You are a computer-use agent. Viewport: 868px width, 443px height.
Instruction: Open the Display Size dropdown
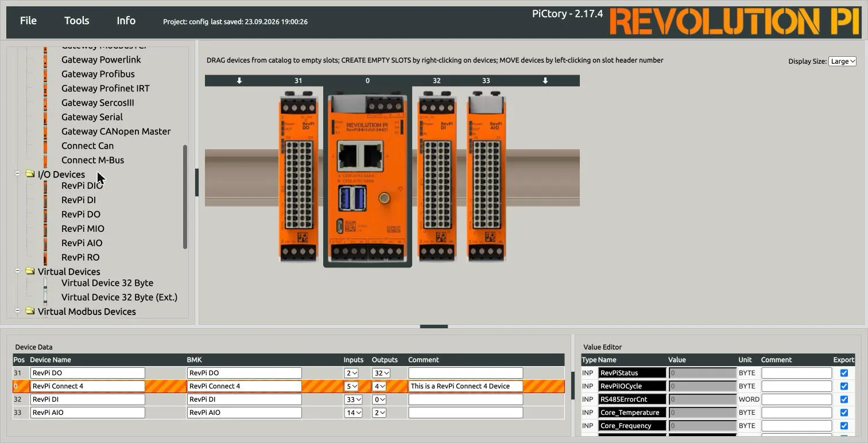(x=842, y=61)
